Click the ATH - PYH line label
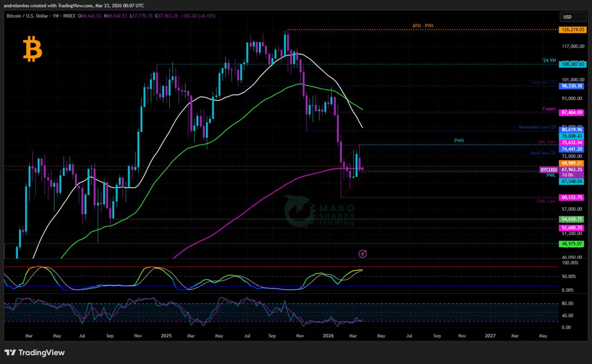This screenshot has width=592, height=364. (x=423, y=26)
